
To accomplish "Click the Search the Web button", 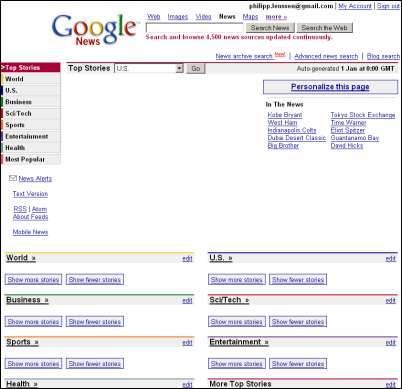I will point(324,28).
